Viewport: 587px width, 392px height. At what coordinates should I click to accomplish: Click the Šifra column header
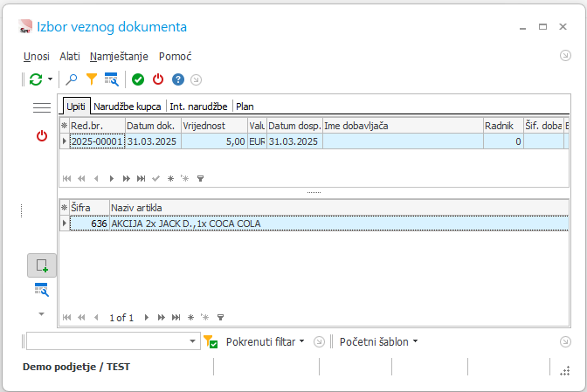click(x=89, y=208)
